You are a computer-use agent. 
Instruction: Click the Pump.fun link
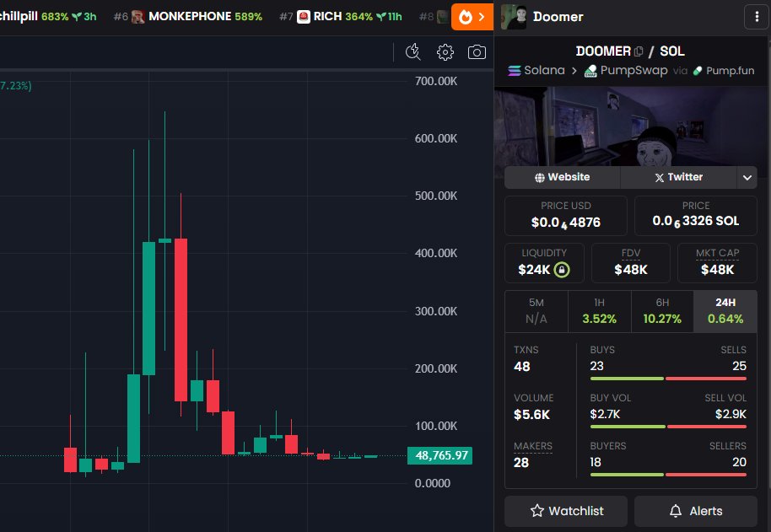pyautogui.click(x=723, y=71)
